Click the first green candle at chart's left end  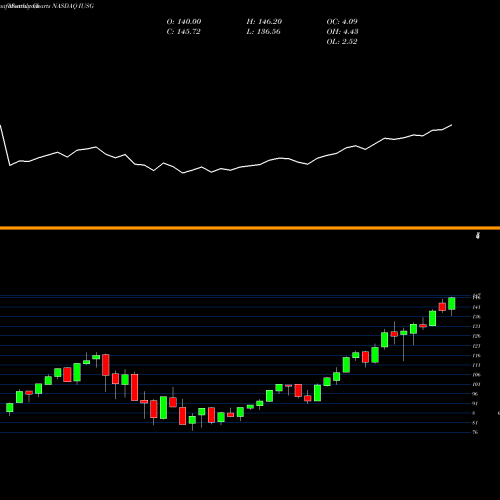10,408
